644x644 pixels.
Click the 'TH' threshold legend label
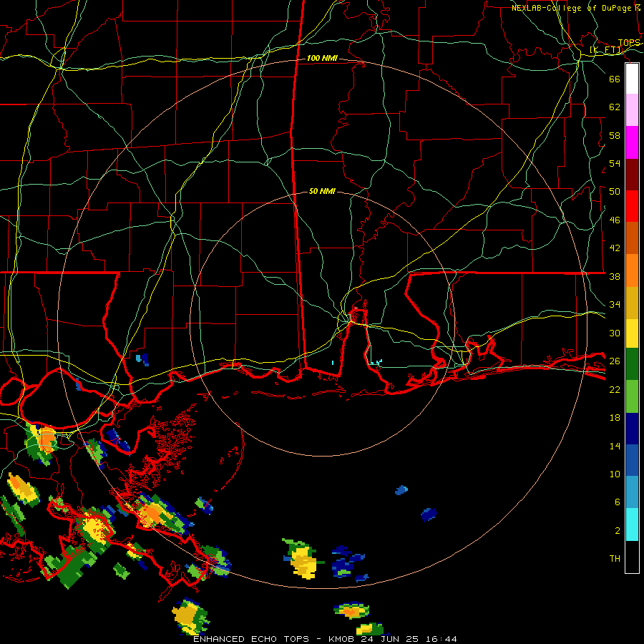615,559
